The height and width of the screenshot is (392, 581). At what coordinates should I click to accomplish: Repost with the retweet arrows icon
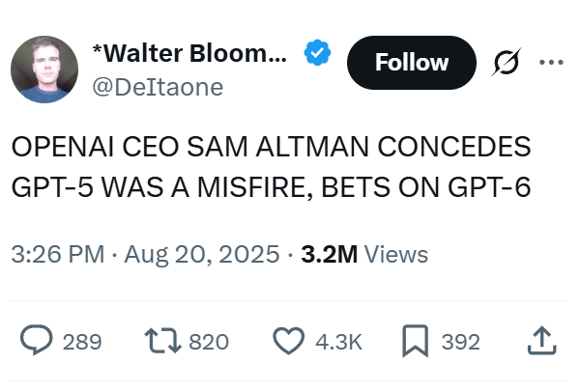click(163, 341)
